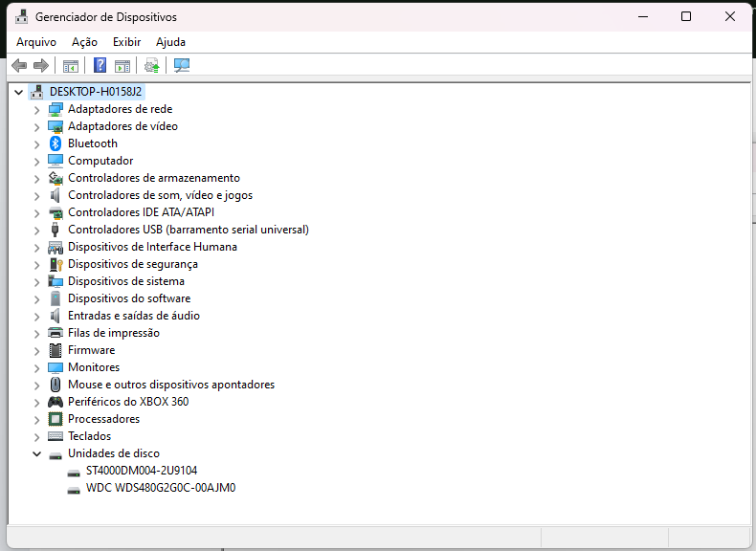
Task: Click the mouse icon for Mouse e outros dispositivos
Action: [x=56, y=385]
